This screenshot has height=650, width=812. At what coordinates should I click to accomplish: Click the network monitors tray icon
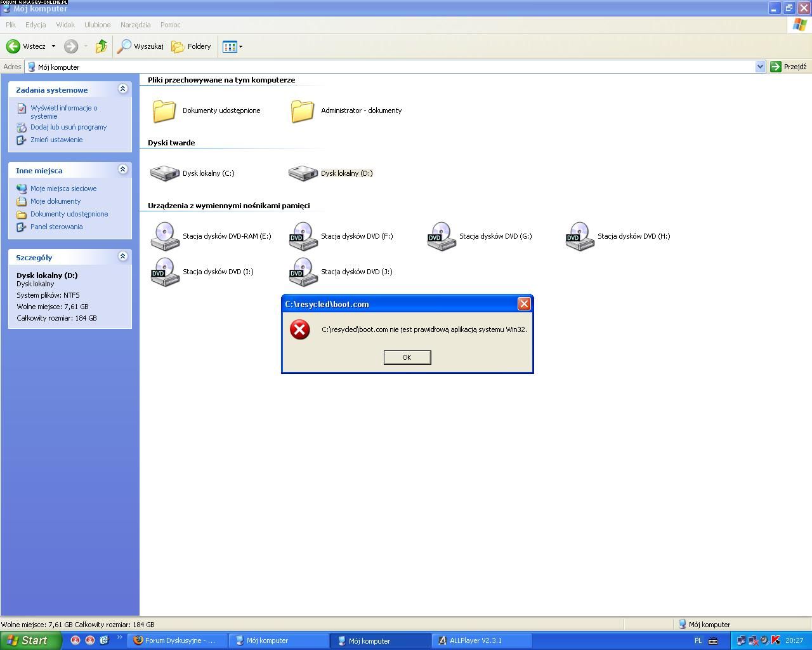coord(741,640)
